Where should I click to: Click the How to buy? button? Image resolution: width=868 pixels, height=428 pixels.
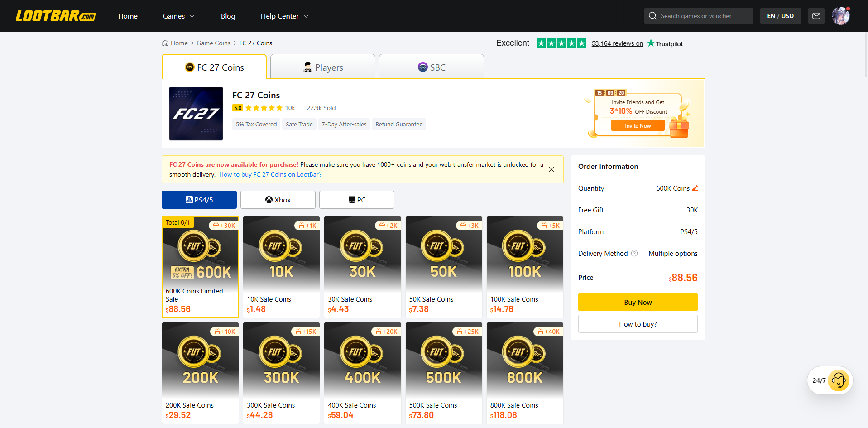(638, 324)
